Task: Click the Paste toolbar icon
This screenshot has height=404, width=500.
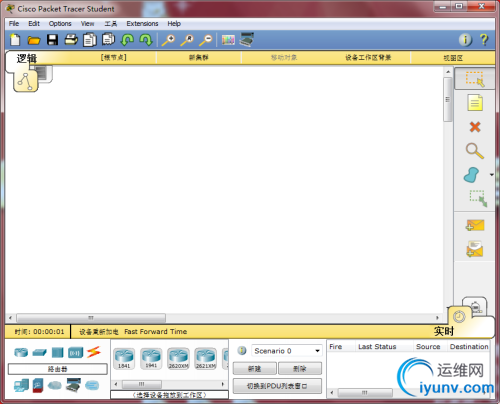Action: (108, 39)
